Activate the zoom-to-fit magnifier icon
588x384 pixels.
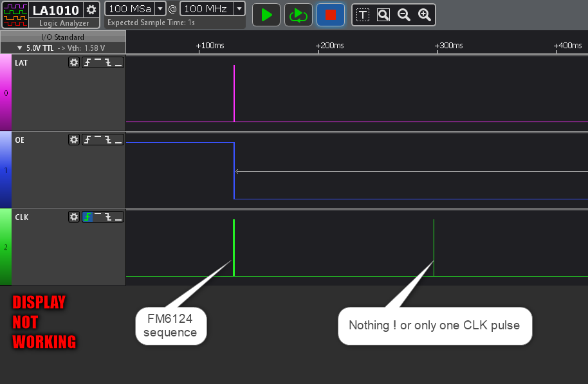pos(383,14)
